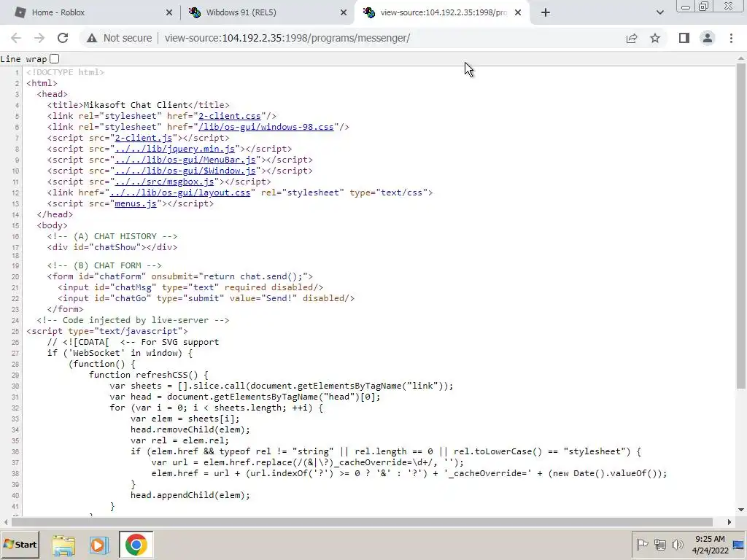Click the horizontal scrollbar left arrow
Screen dimensions: 747x560
tap(5, 522)
